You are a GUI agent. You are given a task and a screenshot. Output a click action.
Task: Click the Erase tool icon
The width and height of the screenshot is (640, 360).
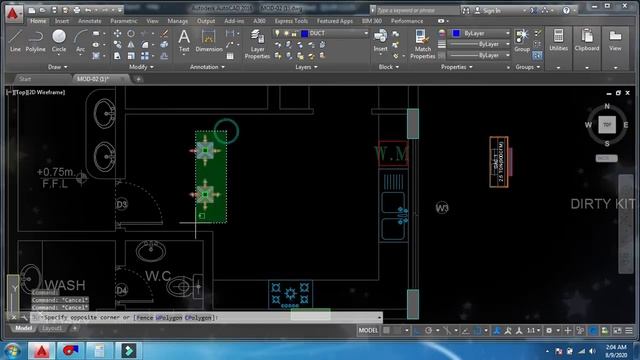point(164,33)
